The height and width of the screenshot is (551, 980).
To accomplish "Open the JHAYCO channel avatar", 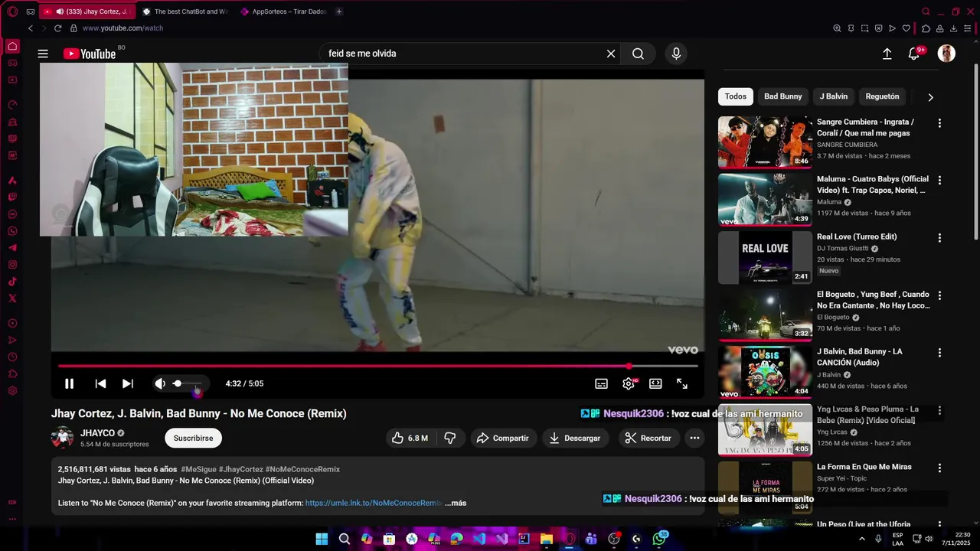I will click(62, 438).
